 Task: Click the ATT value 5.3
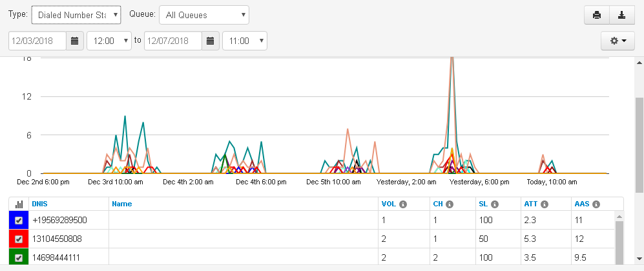pos(531,239)
